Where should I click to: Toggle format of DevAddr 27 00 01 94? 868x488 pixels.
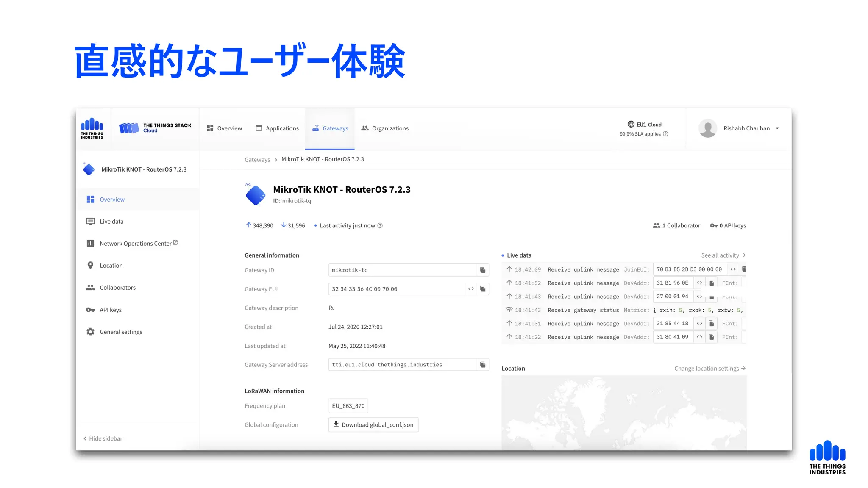click(x=699, y=297)
